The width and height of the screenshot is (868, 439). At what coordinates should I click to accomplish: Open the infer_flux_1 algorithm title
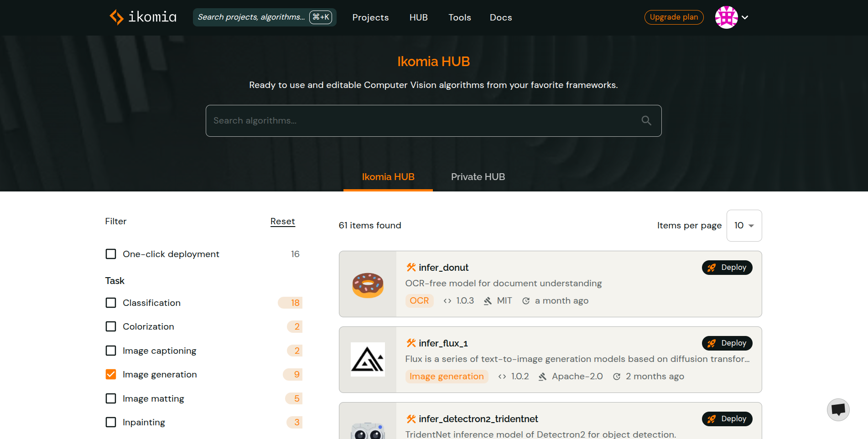(x=443, y=343)
